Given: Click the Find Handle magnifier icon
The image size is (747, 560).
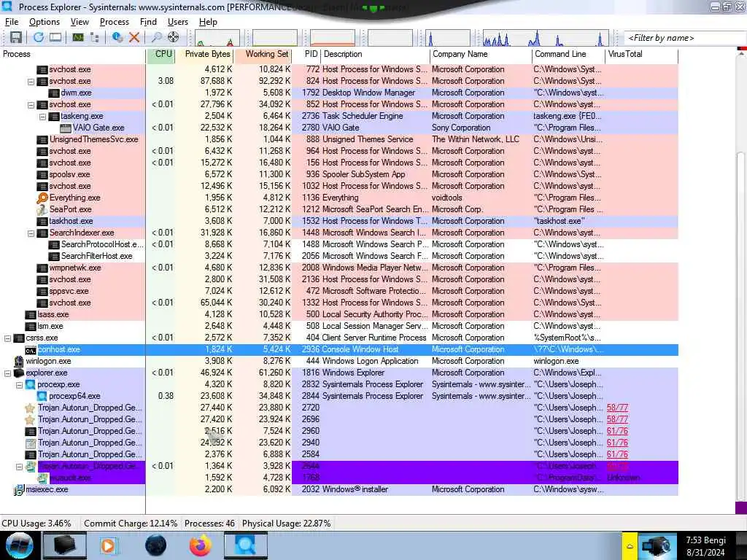Looking at the screenshot, I should [x=156, y=37].
